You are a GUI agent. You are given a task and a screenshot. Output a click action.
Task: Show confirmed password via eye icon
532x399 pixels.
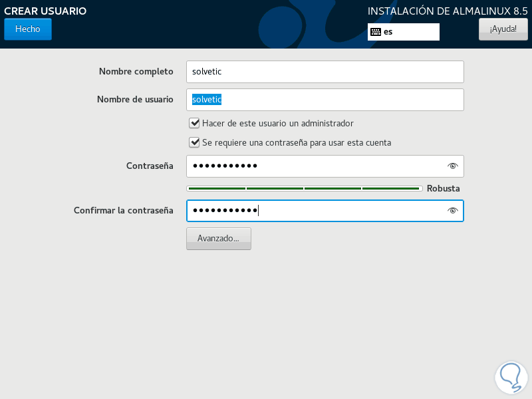pyautogui.click(x=452, y=211)
